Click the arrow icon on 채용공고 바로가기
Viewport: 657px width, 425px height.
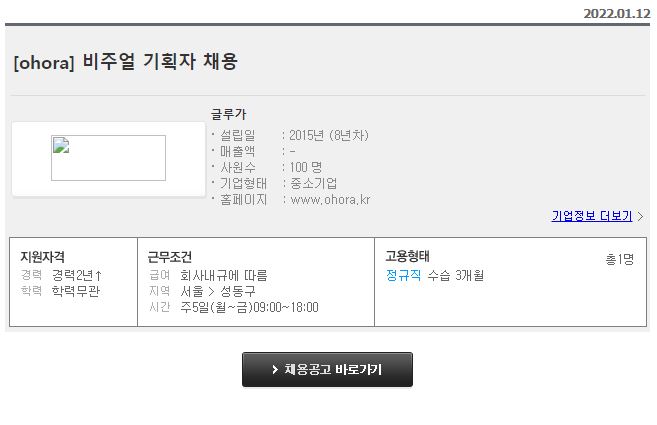tap(275, 369)
